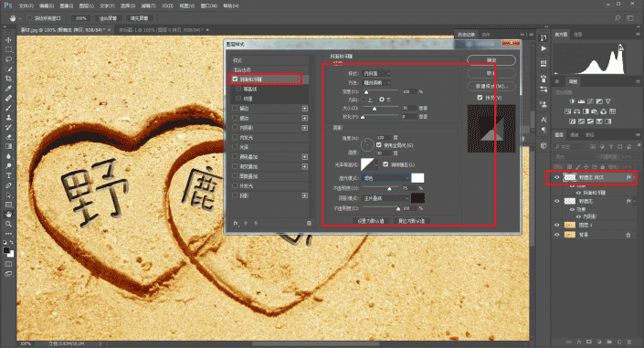Image resolution: width=644 pixels, height=348 pixels.
Task: Click OK button (确定) in Layer Style
Action: click(x=491, y=60)
